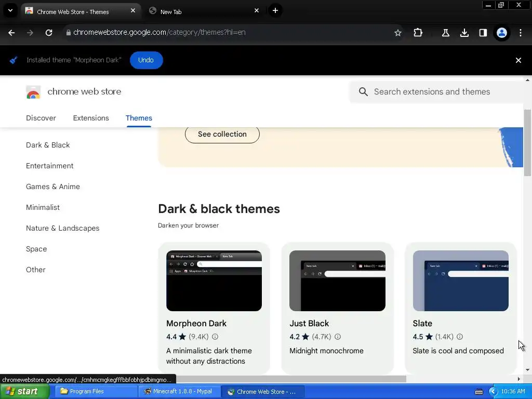Switch to Program Files taskbar window

(x=96, y=392)
